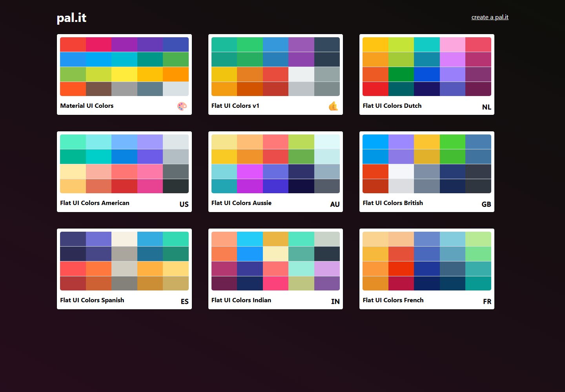565x392 pixels.
Task: Open the Flat UI Colors Aussie title
Action: click(x=241, y=203)
